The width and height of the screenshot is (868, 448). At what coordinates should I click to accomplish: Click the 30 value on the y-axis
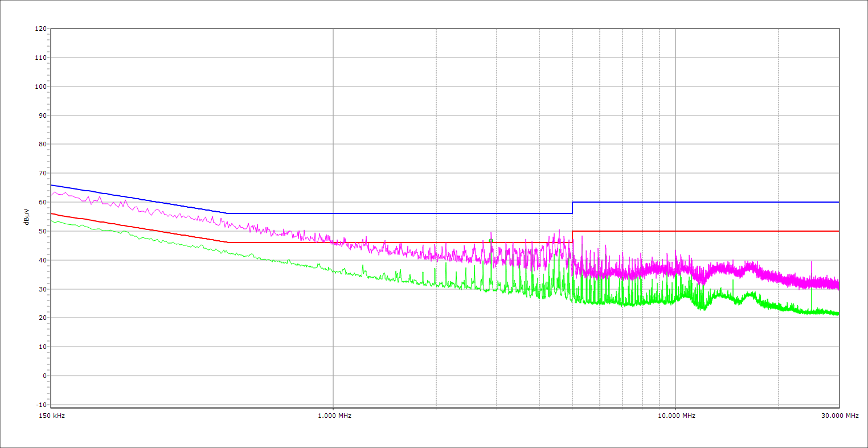(42, 289)
